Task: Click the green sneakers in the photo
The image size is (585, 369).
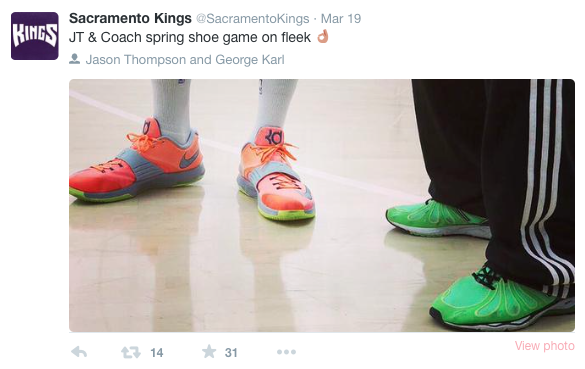Action: pyautogui.click(x=481, y=263)
